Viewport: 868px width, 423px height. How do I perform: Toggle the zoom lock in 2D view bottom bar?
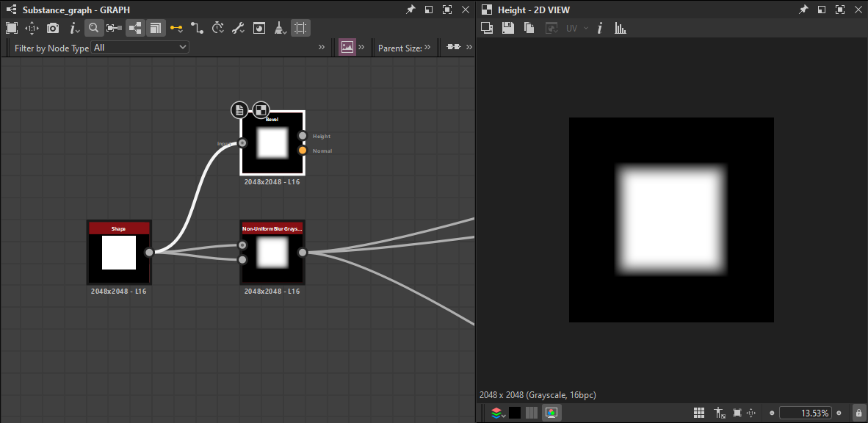pos(858,412)
